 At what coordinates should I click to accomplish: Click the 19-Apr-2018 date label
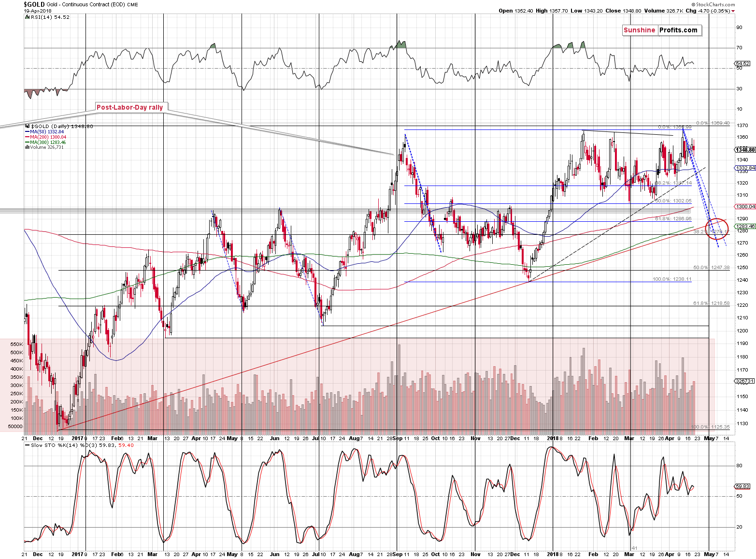(x=37, y=11)
